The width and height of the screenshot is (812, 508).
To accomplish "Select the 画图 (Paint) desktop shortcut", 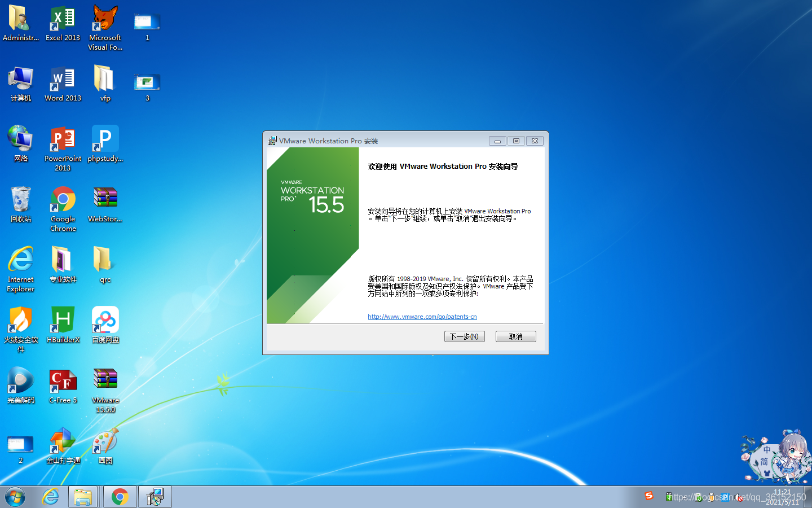I will coord(105,446).
